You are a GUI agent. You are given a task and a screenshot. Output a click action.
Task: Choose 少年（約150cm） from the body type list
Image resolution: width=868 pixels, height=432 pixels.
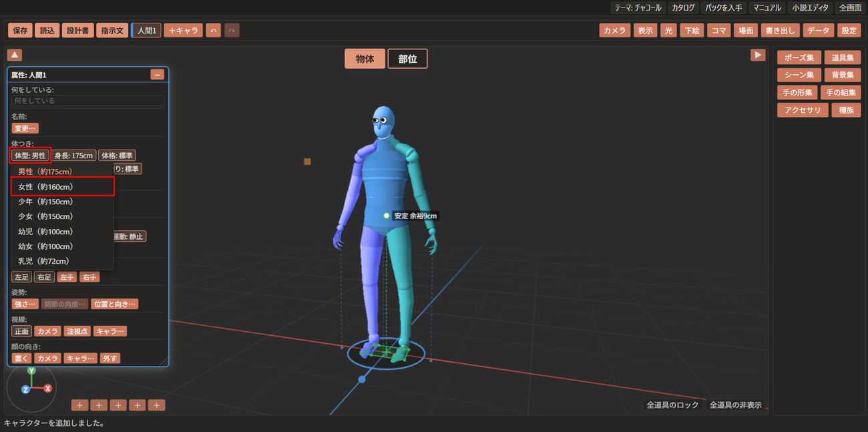[63, 202]
